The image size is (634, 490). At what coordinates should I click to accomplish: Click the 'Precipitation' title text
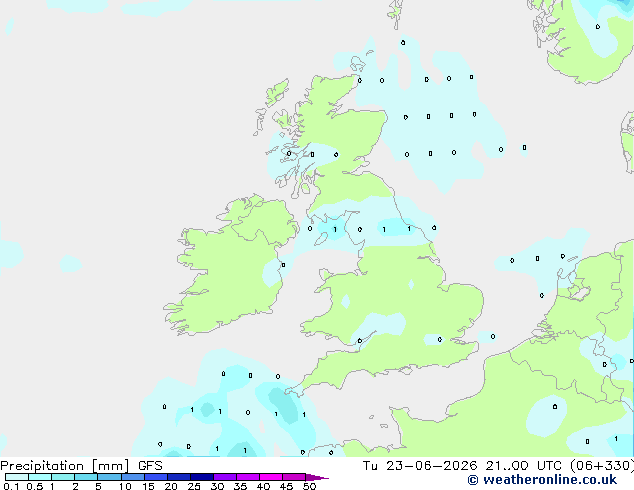[x=42, y=466]
